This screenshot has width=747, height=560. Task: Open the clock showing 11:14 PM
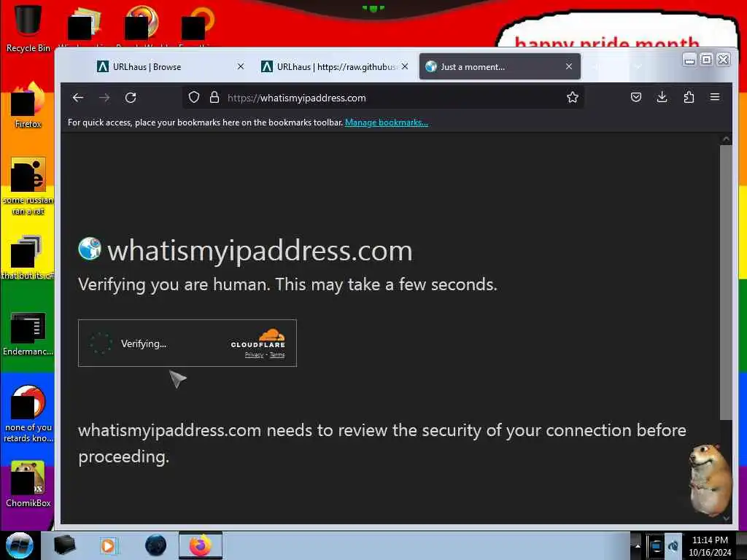[710, 546]
